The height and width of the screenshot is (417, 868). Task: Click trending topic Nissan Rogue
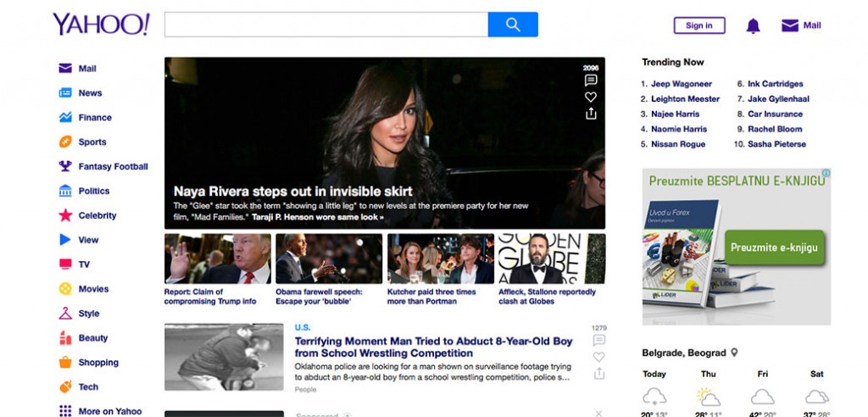678,144
